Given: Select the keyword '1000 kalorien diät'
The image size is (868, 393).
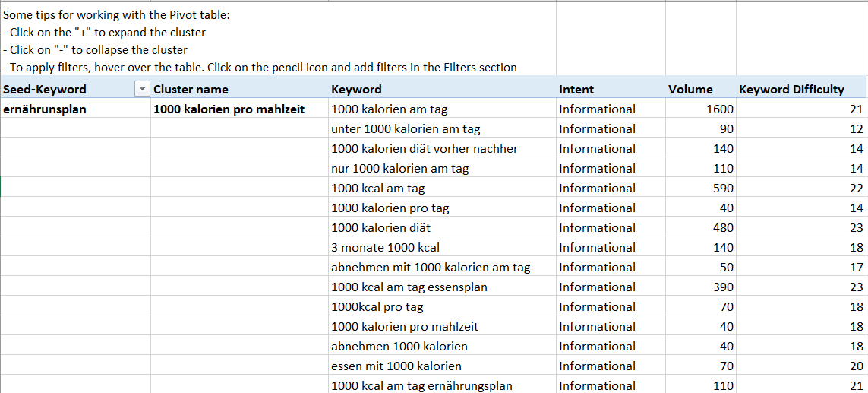Looking at the screenshot, I should (x=442, y=228).
